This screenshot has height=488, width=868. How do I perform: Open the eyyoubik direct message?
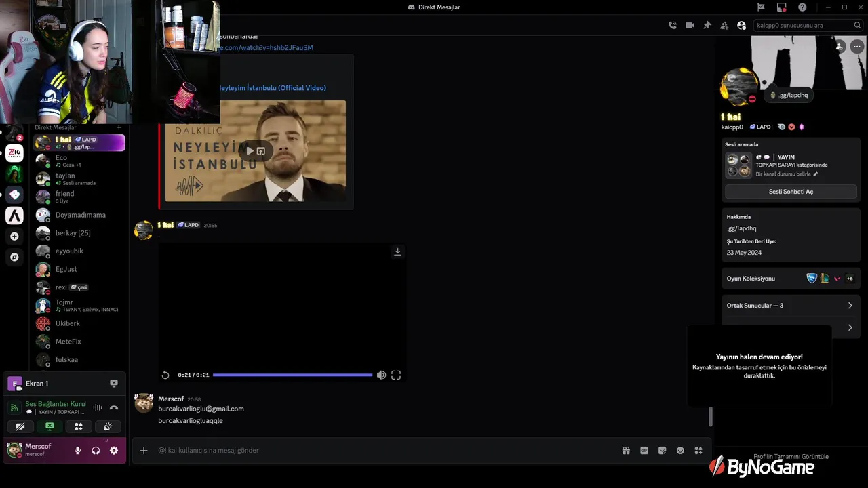[79, 251]
